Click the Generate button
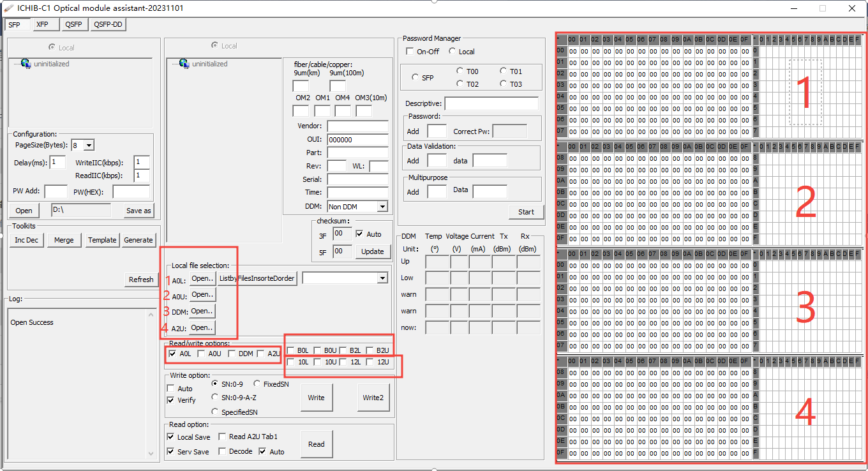Viewport: 868px width, 471px height. click(138, 240)
